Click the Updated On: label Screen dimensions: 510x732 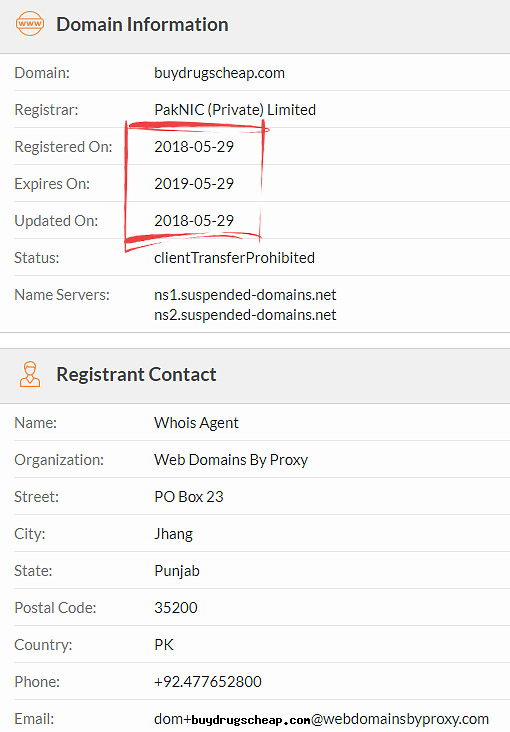point(57,220)
